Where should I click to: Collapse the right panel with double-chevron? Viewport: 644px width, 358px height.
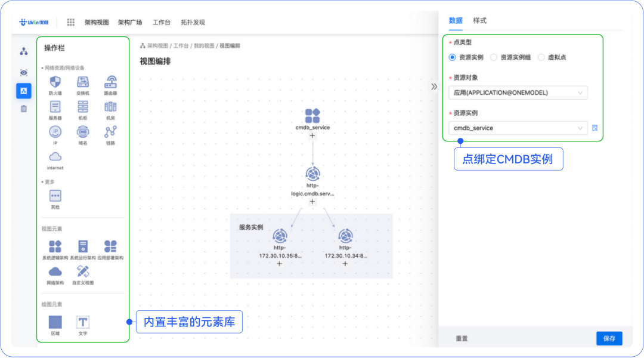[x=434, y=87]
